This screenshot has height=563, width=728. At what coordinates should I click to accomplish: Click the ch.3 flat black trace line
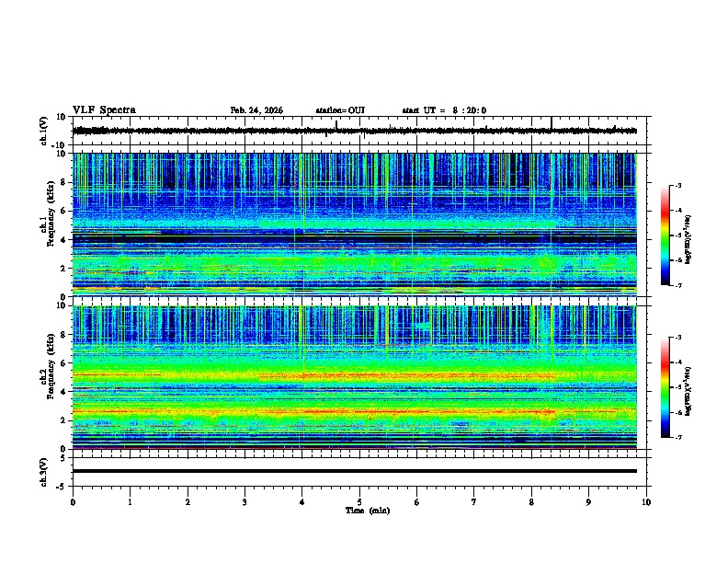(x=355, y=471)
